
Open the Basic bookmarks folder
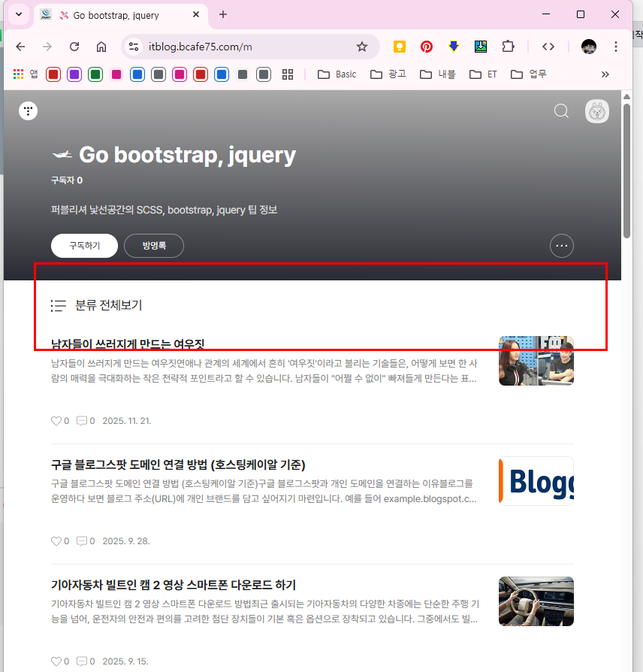click(337, 74)
